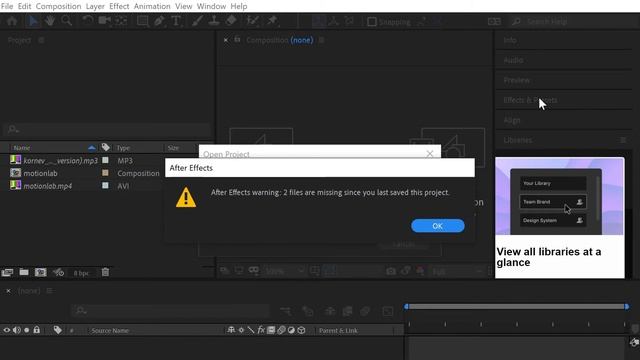
Task: Select the Puppet Pin tool
Action: [272, 21]
